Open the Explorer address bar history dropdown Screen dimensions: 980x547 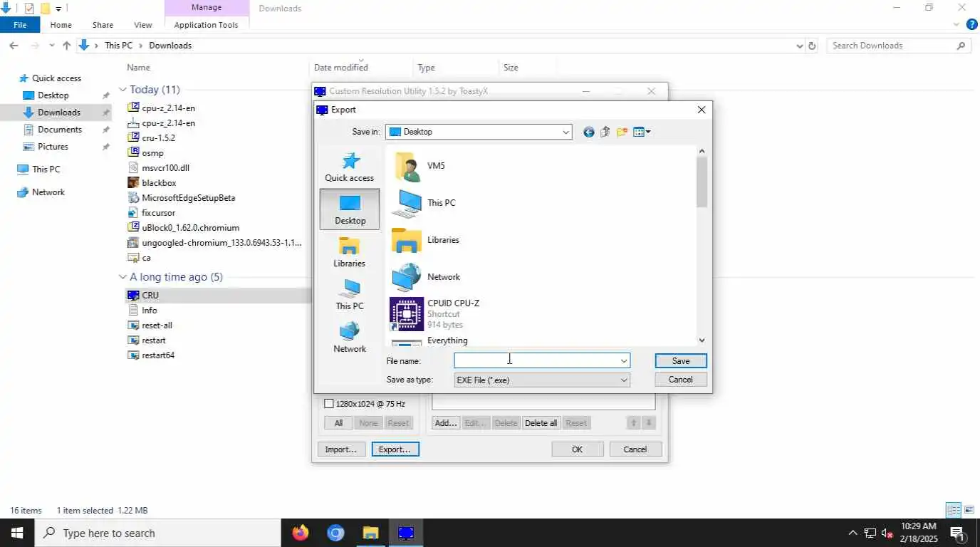[799, 46]
